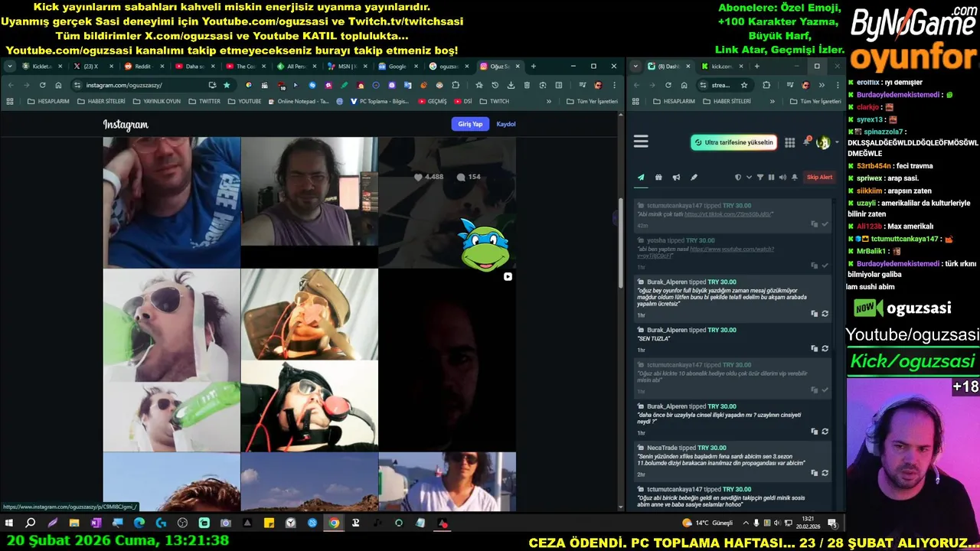This screenshot has width=980, height=551.
Task: Toggle the alert bell in the Streamlabs toolbar
Action: coord(795,178)
